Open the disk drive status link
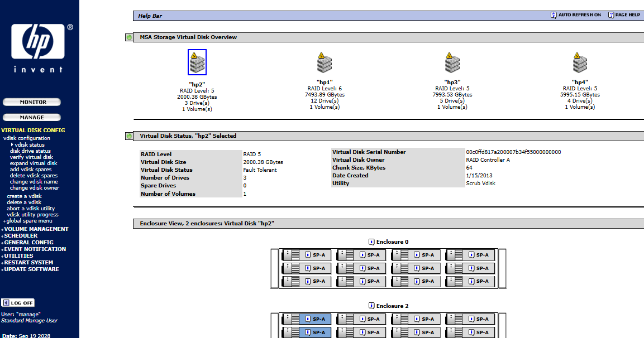The image size is (644, 338). pyautogui.click(x=30, y=151)
